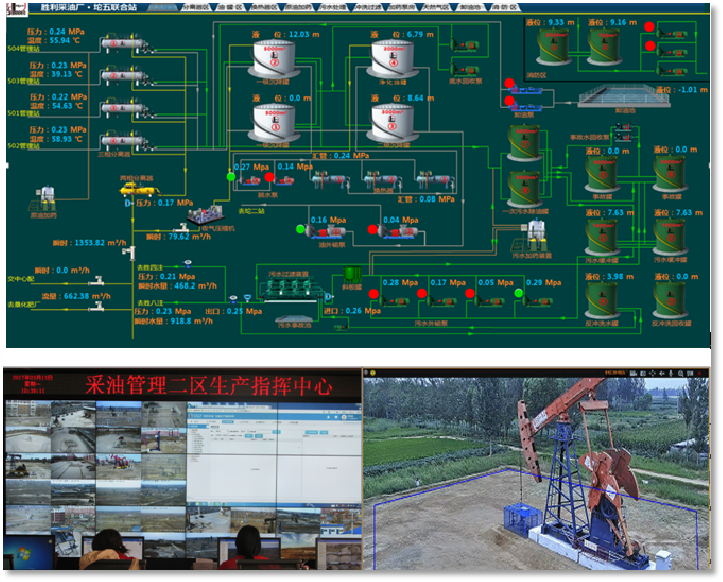Toggle the green indicator left of 0.29 Mpa
The width and height of the screenshot is (723, 582).
pos(519,293)
